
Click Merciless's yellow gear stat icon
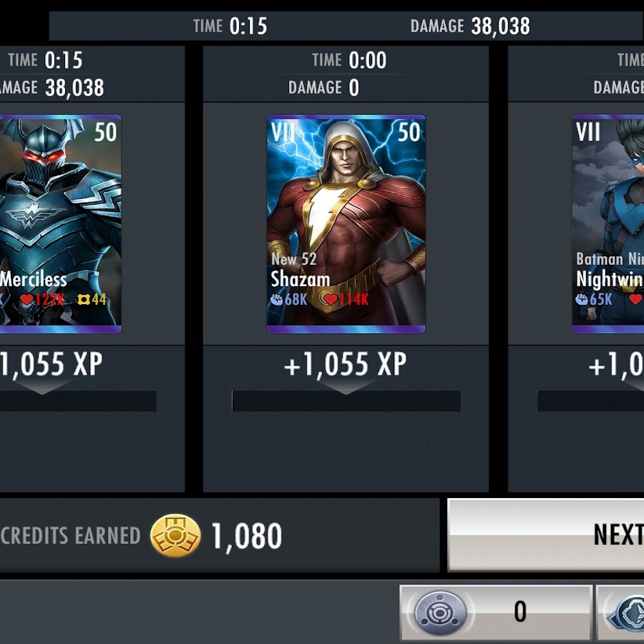pyautogui.click(x=84, y=300)
